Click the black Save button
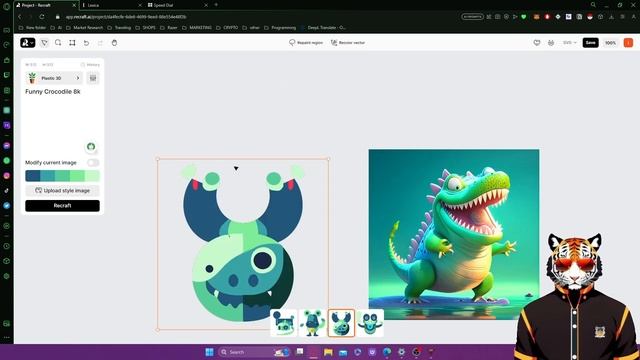 coord(590,42)
